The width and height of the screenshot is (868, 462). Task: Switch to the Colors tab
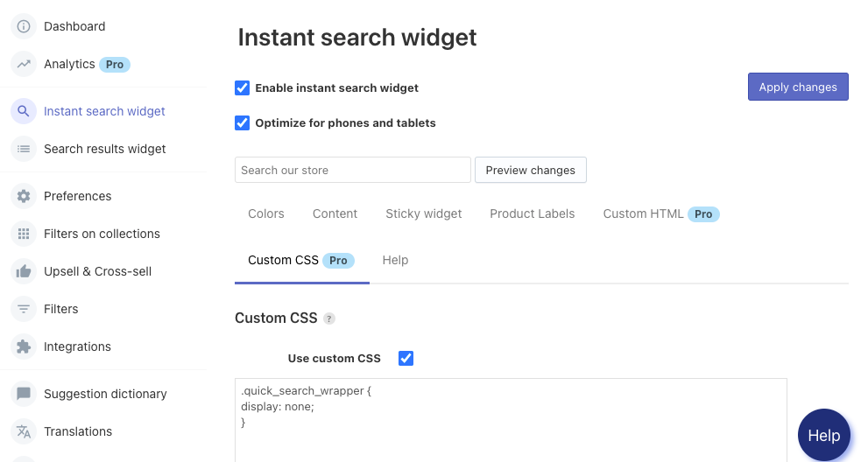[265, 214]
